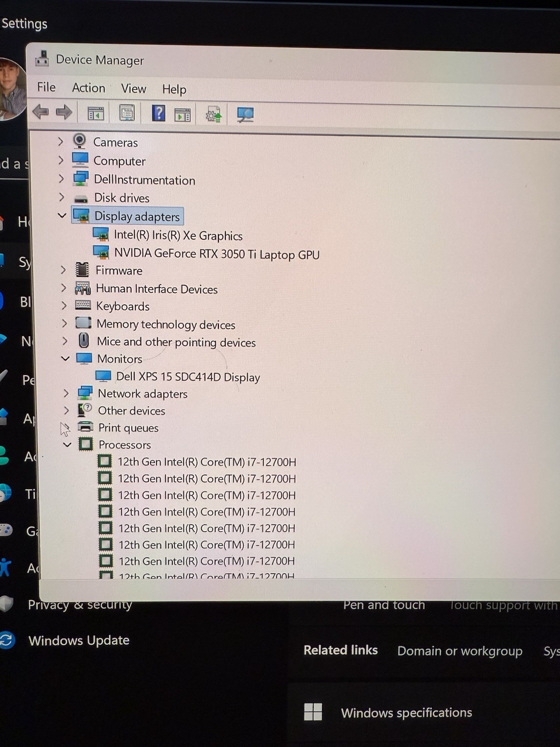Click the Windows logo beside Windows specifications

[313, 712]
